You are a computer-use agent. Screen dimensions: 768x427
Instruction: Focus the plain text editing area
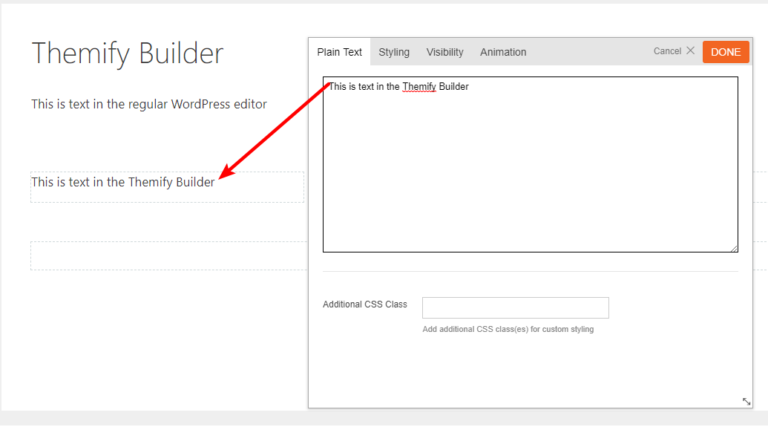click(530, 165)
